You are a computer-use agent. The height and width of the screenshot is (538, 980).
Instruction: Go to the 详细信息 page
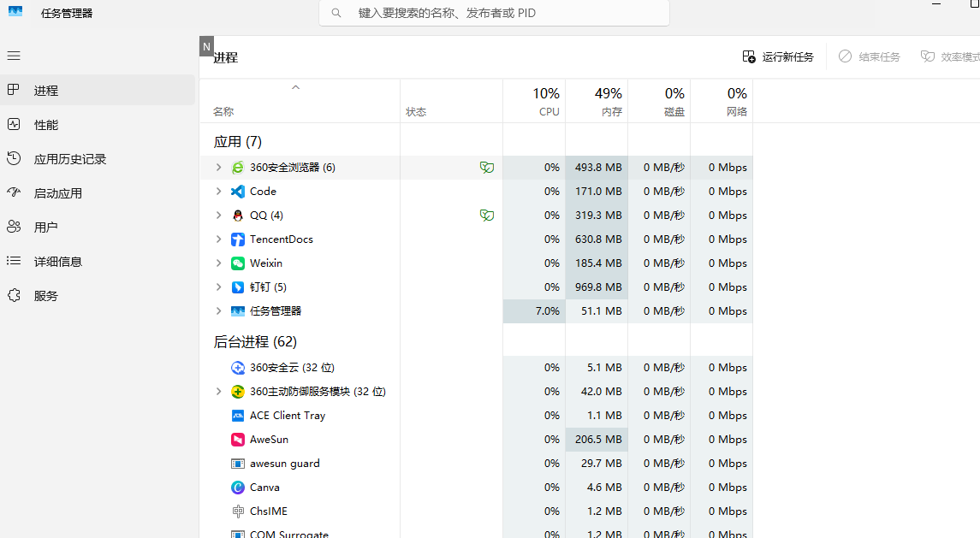click(x=57, y=262)
